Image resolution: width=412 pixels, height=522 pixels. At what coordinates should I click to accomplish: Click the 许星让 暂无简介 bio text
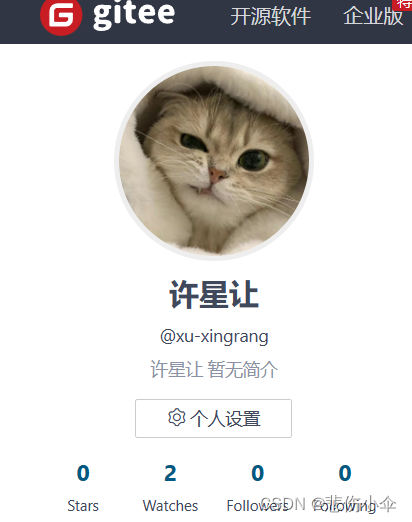214,369
